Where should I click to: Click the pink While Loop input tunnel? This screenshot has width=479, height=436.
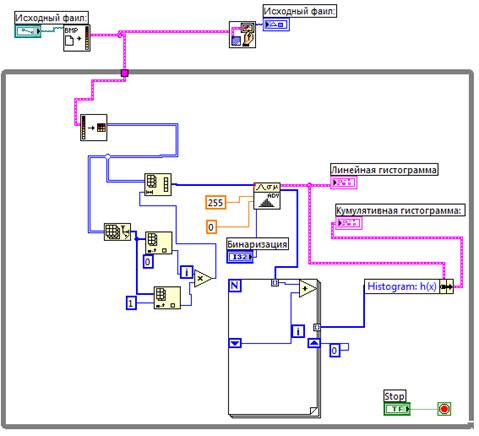[x=124, y=73]
